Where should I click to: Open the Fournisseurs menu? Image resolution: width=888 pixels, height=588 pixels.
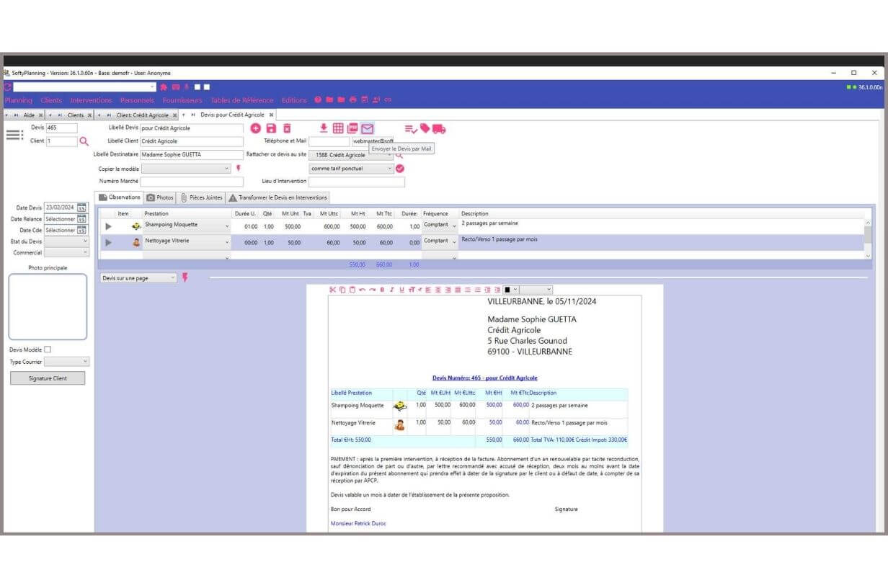tap(182, 100)
